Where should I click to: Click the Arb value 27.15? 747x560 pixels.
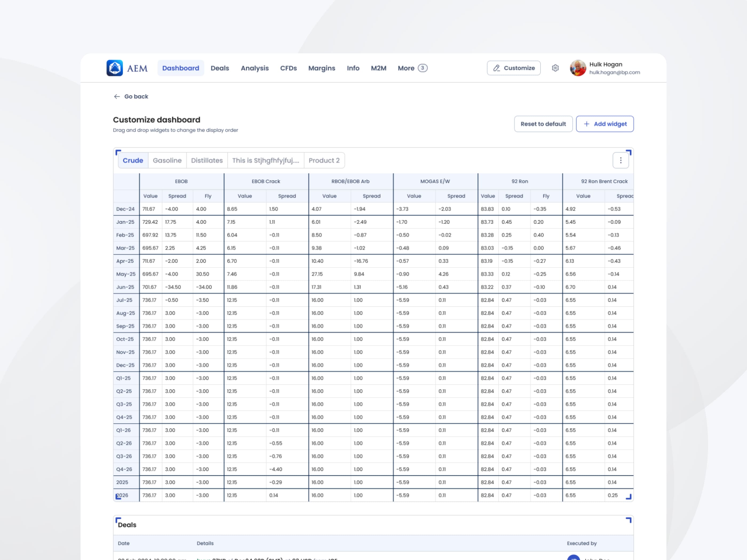[317, 274]
